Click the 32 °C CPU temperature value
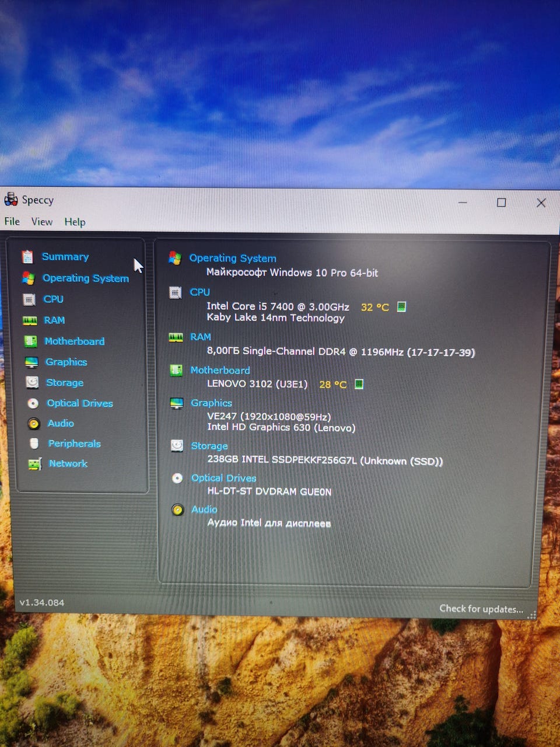The width and height of the screenshot is (560, 747). click(x=375, y=307)
